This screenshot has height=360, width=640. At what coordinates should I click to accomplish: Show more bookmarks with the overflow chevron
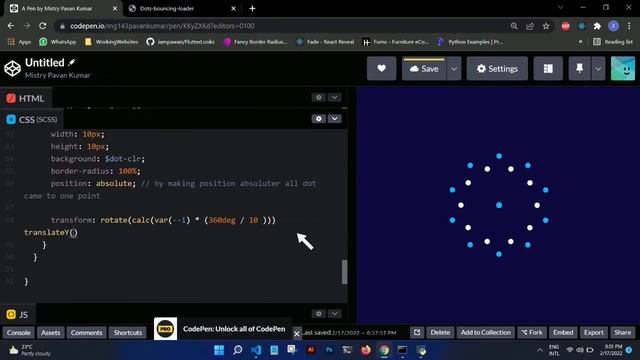580,42
